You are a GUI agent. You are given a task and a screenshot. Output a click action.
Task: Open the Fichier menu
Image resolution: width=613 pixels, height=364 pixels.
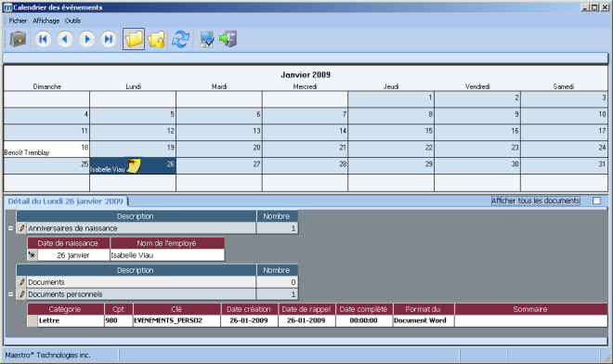(18, 20)
